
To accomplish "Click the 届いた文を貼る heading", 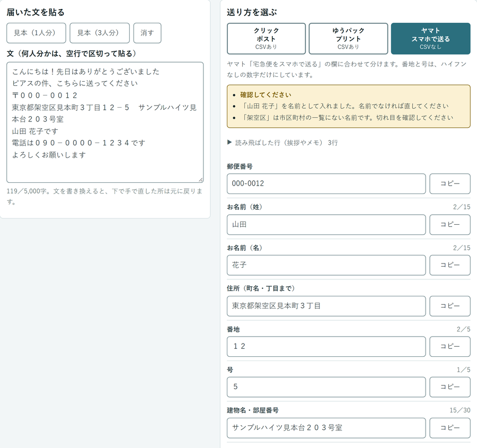I will [x=36, y=13].
